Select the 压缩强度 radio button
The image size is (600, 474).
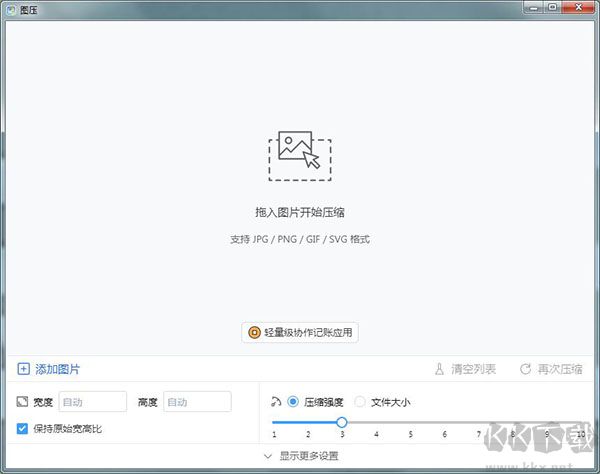(x=293, y=402)
